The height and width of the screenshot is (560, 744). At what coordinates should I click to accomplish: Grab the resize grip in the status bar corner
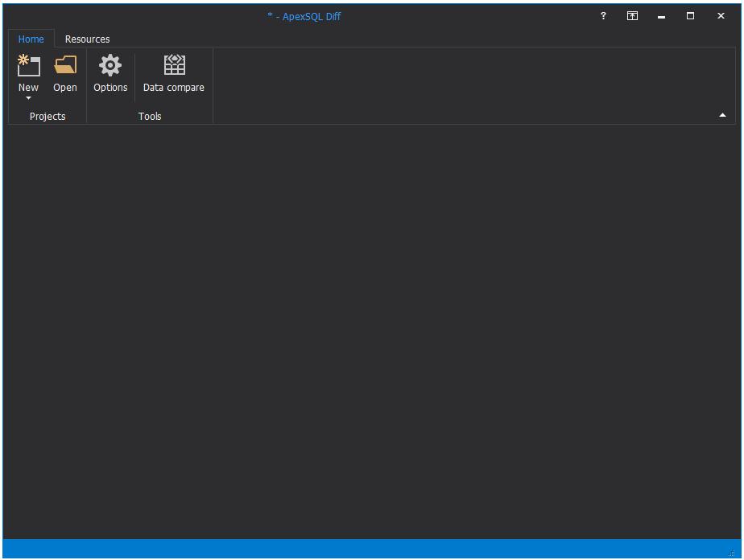coord(731,552)
